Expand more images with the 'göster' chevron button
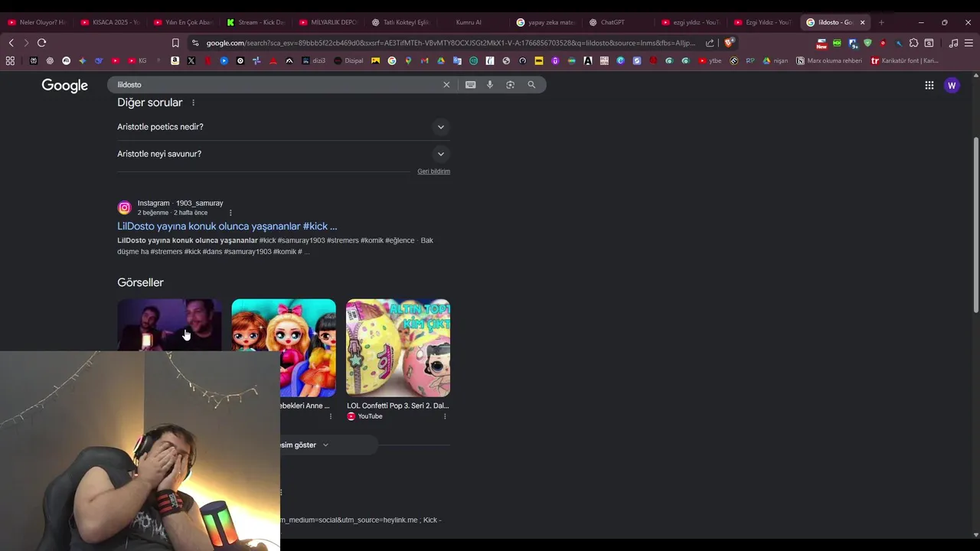The width and height of the screenshot is (980, 551). click(325, 445)
